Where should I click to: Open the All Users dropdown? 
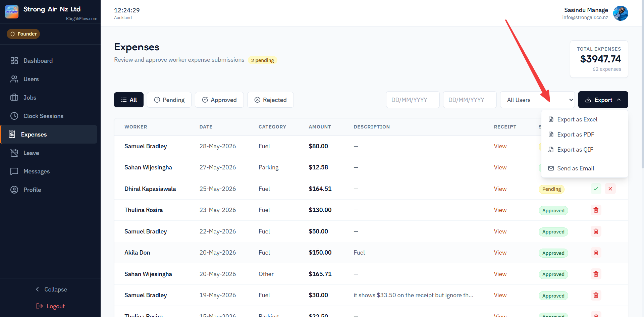tap(537, 100)
